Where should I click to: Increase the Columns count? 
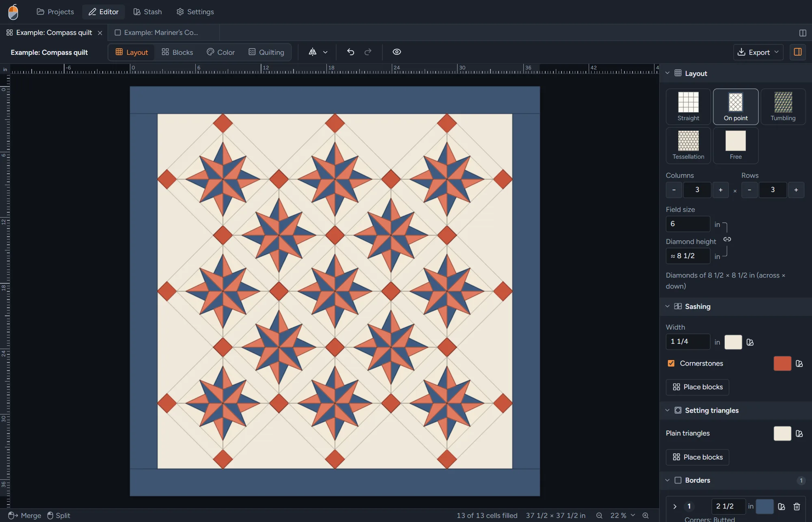721,190
